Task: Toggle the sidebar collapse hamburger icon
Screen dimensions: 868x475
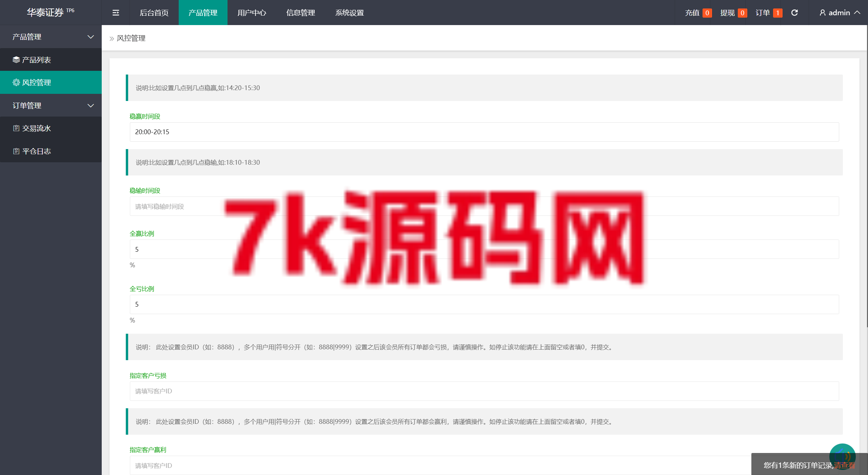Action: [x=116, y=13]
